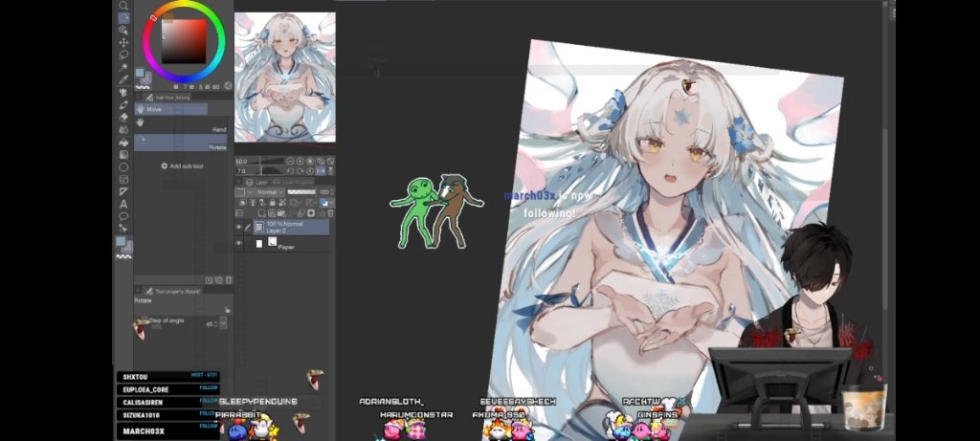Click Add sub tool button
Image resolution: width=980 pixels, height=441 pixels.
pos(183,166)
